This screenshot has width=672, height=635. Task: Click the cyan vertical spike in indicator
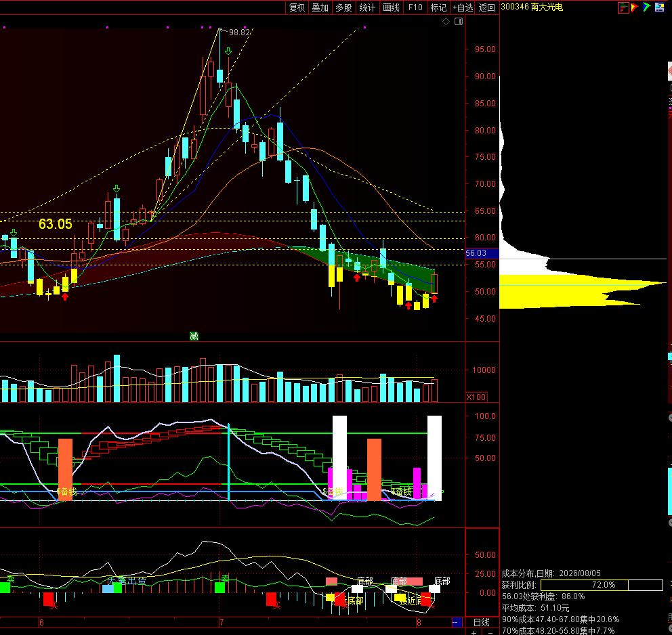pyautogui.click(x=228, y=462)
